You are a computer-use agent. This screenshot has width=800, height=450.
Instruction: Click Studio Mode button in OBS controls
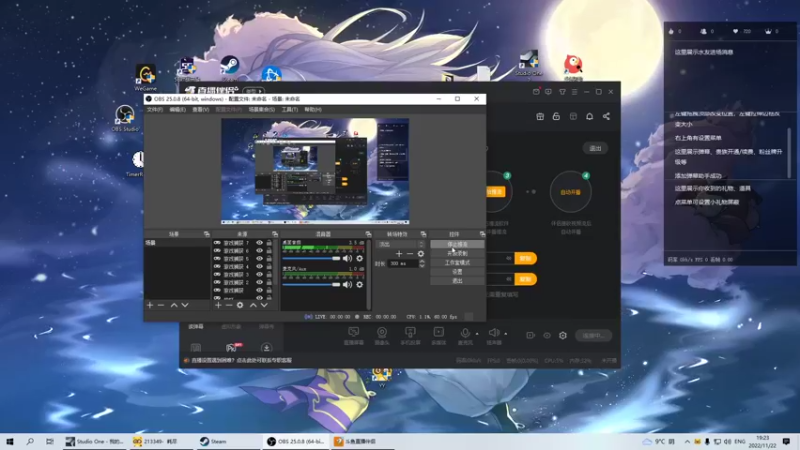click(x=457, y=263)
